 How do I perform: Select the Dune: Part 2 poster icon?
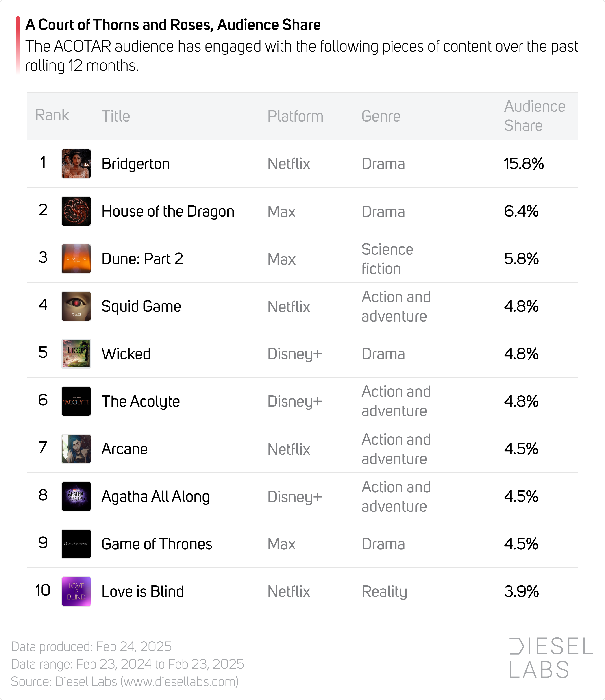pos(76,259)
